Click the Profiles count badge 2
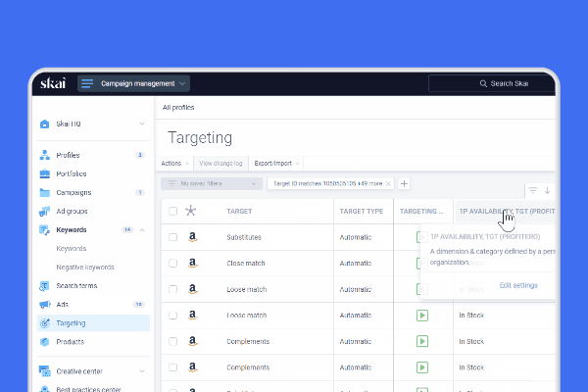The width and height of the screenshot is (588, 392). click(140, 155)
